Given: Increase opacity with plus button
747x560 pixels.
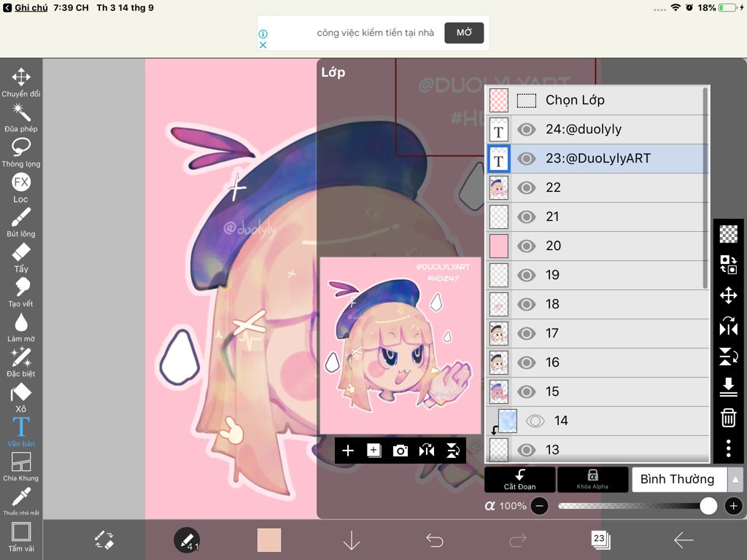Looking at the screenshot, I should point(734,506).
